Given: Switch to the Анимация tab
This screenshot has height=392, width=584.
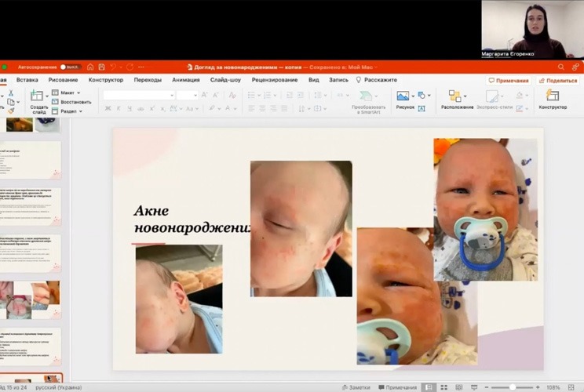Looking at the screenshot, I should pos(185,80).
